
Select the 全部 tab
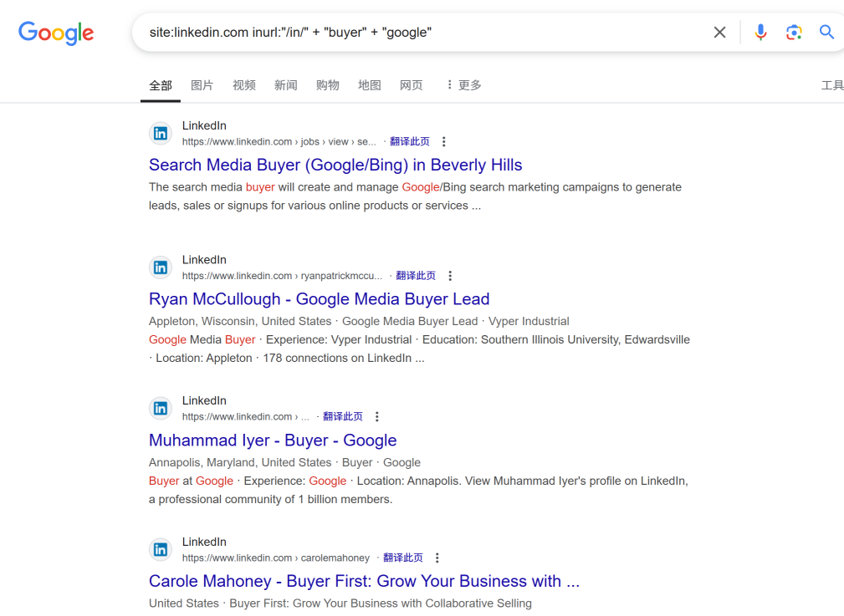[x=161, y=85]
